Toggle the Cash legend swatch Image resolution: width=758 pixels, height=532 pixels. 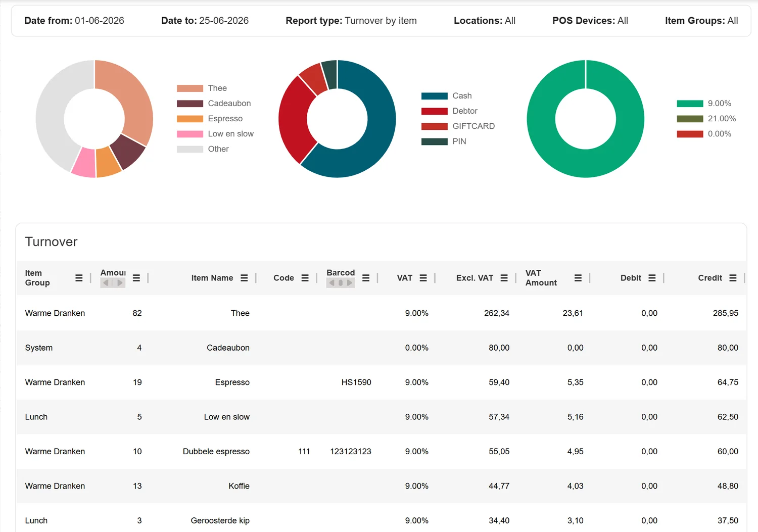point(434,96)
